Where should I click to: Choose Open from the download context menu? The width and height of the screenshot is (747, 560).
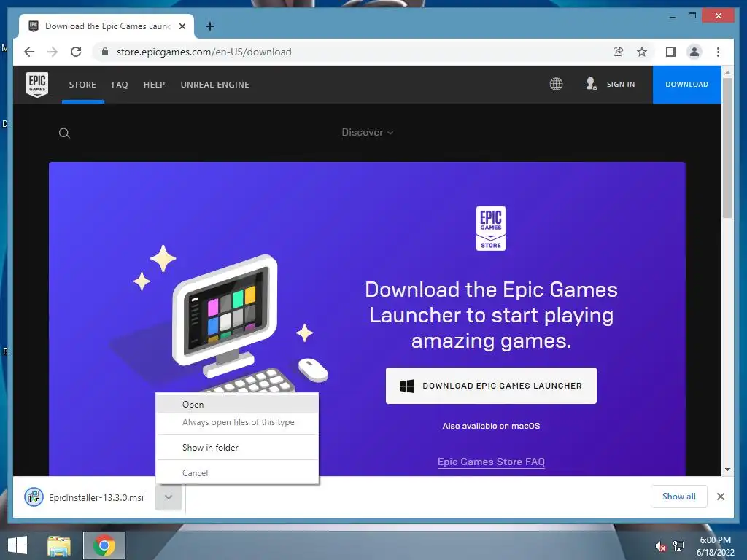(x=237, y=404)
